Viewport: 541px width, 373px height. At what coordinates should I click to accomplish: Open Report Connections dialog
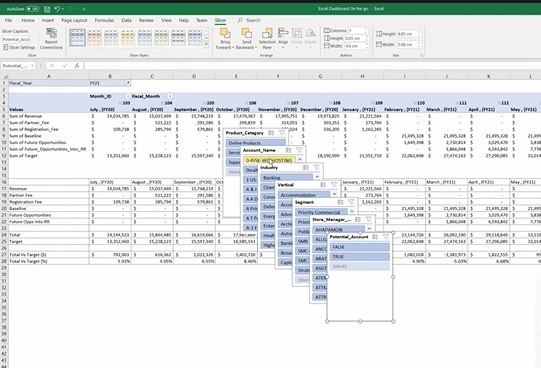tap(51, 38)
